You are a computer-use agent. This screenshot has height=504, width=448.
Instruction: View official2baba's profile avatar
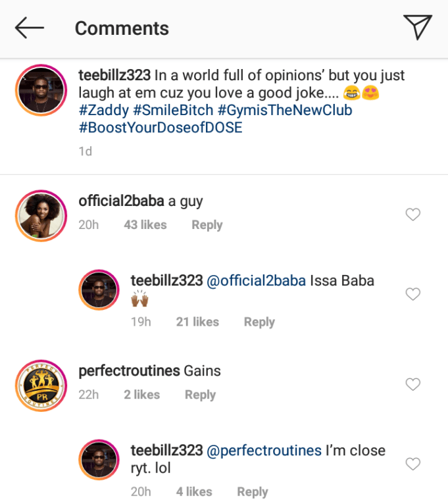pyautogui.click(x=41, y=217)
